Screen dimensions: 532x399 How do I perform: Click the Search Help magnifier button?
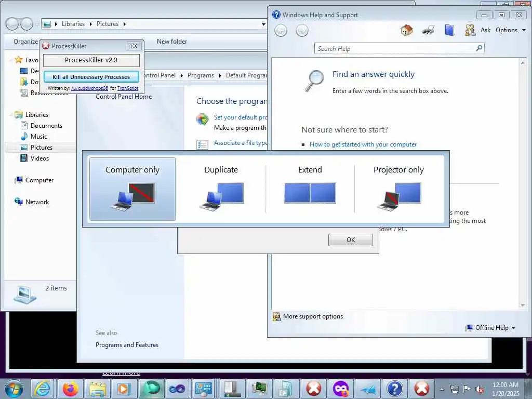tap(479, 48)
